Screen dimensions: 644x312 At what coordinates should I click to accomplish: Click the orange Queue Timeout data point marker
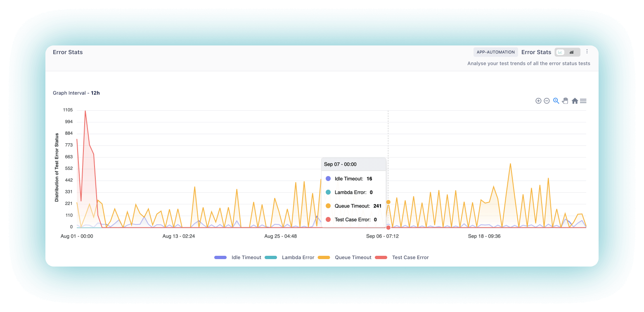pyautogui.click(x=388, y=202)
